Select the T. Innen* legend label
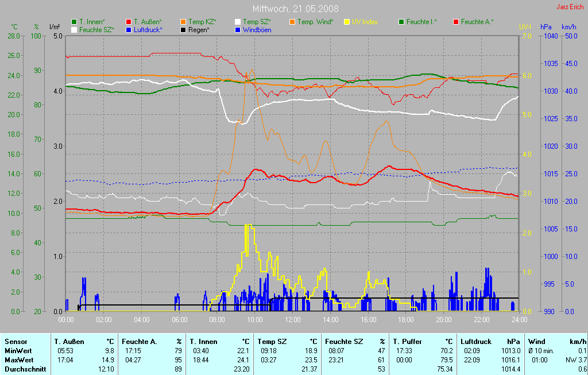The width and height of the screenshot is (588, 375). click(x=92, y=22)
